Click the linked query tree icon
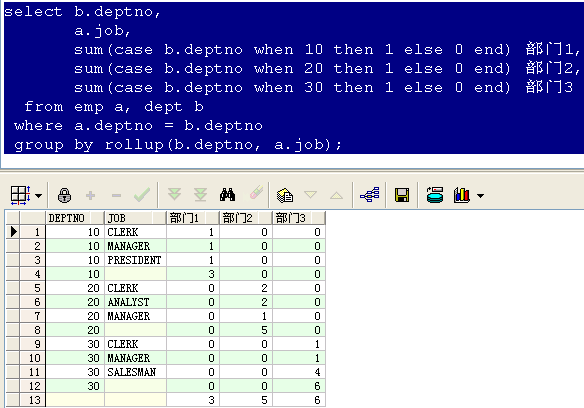 click(369, 194)
